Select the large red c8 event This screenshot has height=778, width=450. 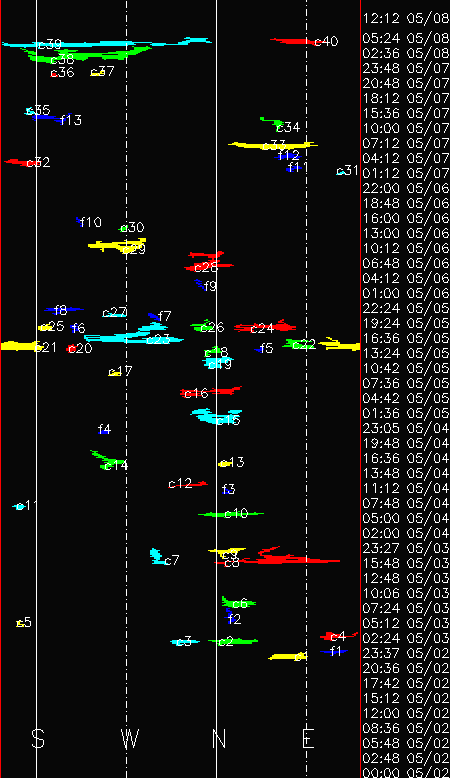278,556
